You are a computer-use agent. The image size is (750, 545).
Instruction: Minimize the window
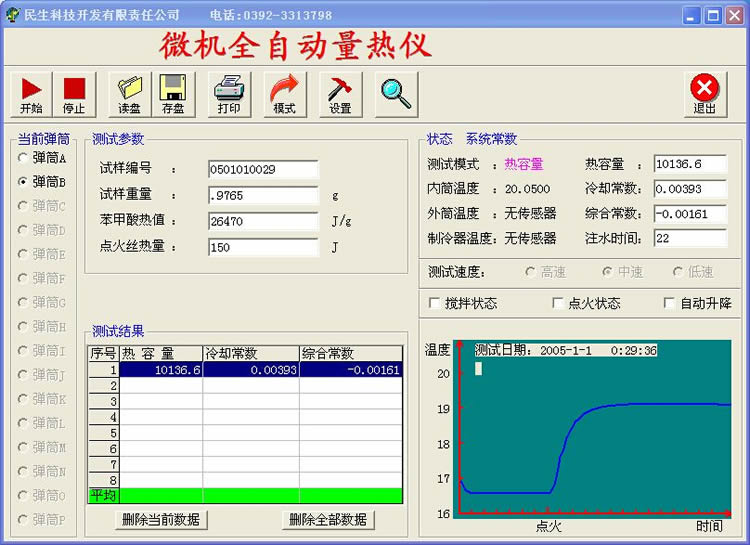pyautogui.click(x=690, y=16)
